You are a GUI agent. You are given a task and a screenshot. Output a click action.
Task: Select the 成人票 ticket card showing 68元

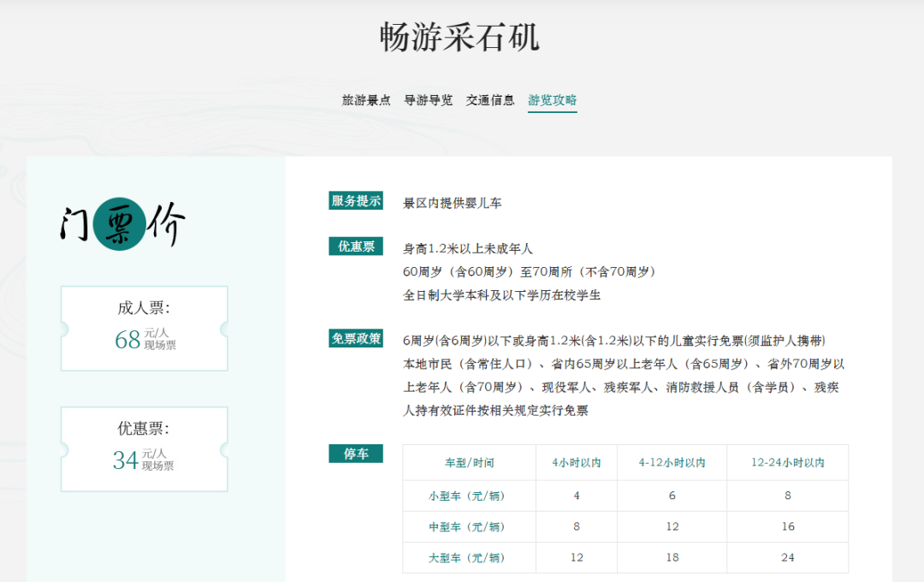tap(144, 328)
